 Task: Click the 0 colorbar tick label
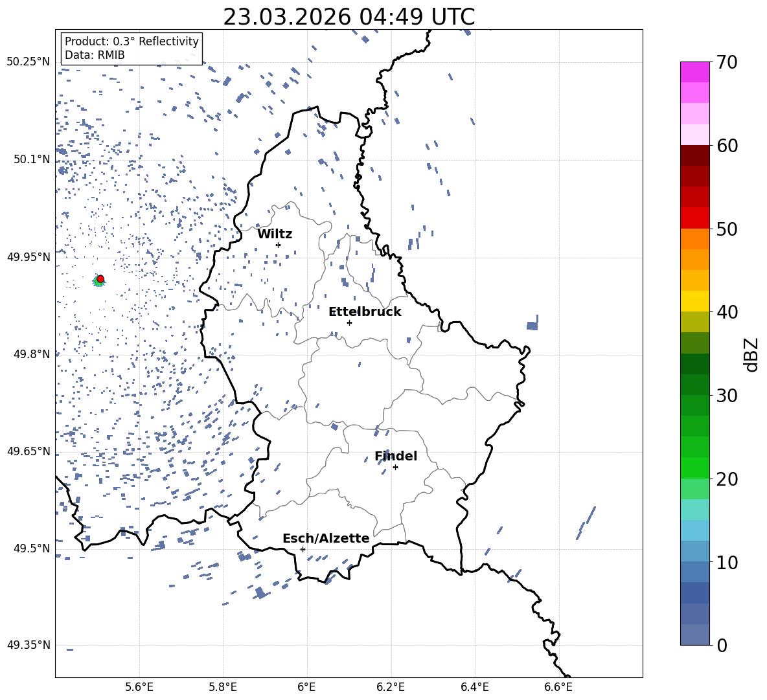coord(722,645)
